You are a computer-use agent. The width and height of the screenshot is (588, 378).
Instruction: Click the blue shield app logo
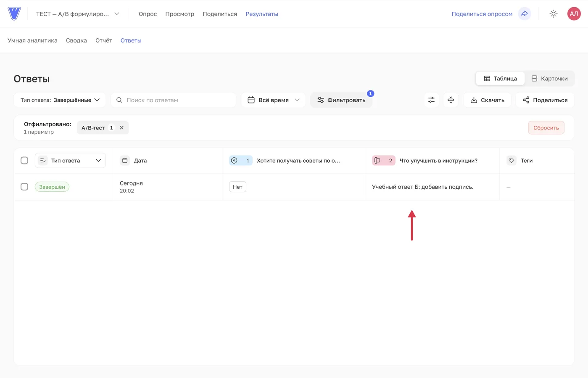(14, 13)
